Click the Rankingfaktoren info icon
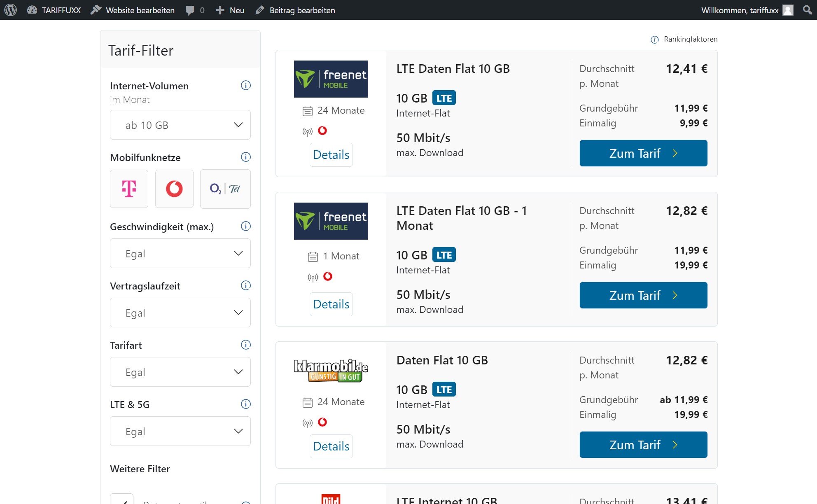 (655, 40)
